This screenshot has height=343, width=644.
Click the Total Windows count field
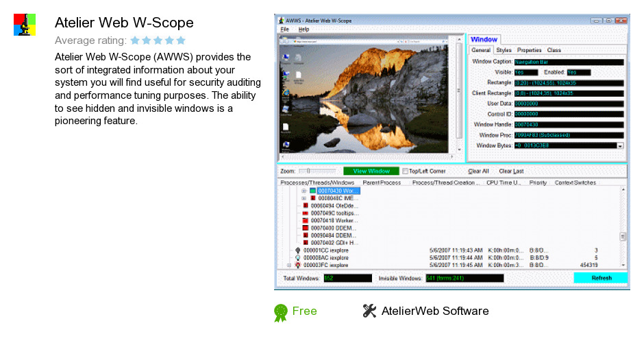pos(347,279)
